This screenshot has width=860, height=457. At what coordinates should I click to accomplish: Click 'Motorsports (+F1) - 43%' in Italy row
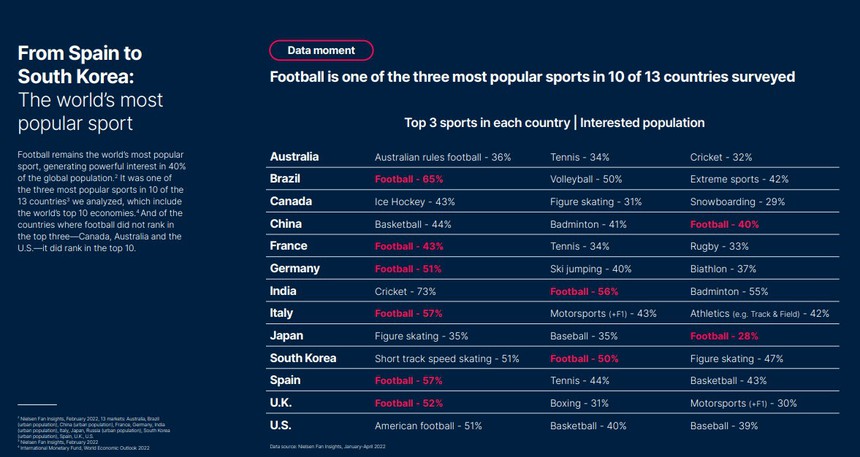click(603, 314)
